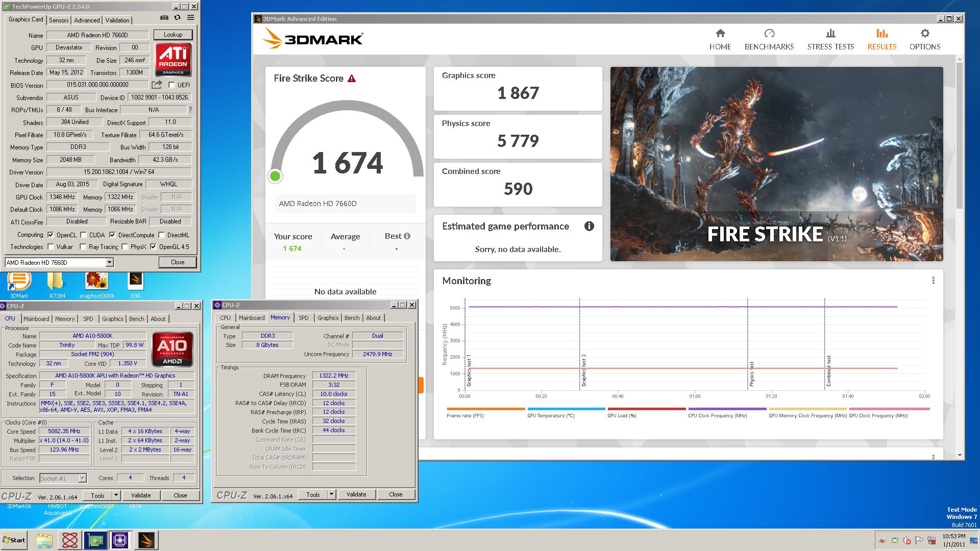Viewport: 980px width, 551px height.
Task: Click the Close button in GPU-Z
Action: (178, 262)
